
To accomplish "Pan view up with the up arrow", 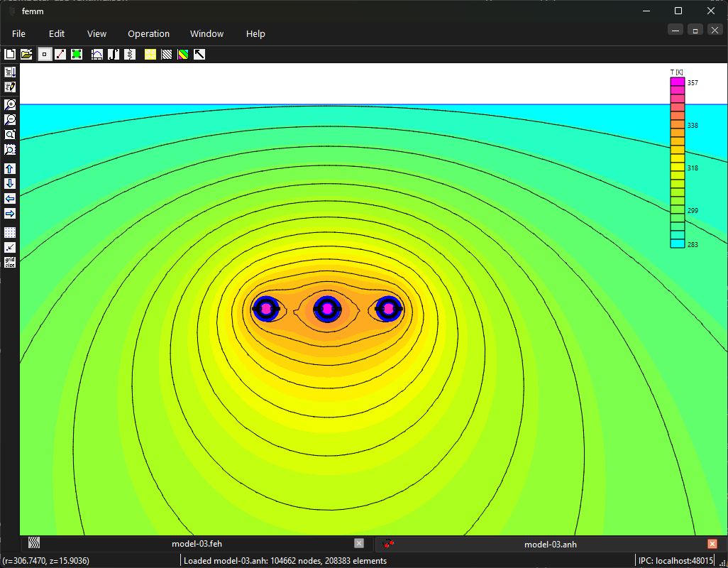I will (10, 168).
